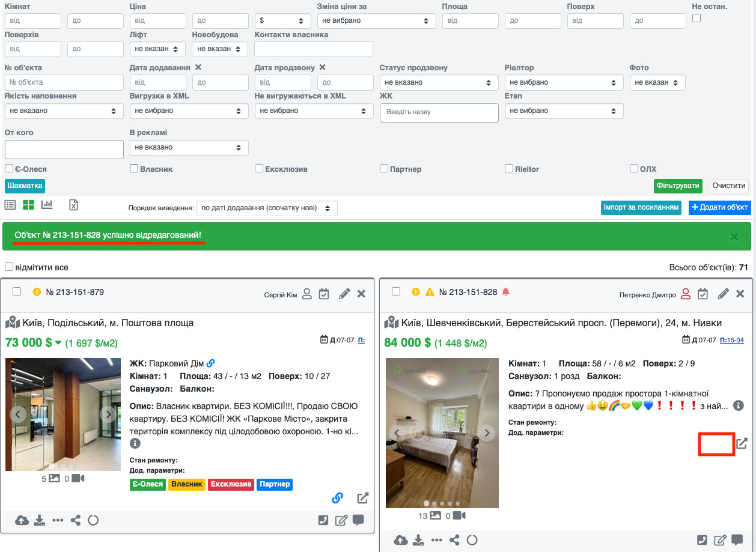Share listing 213-151-879
The height and width of the screenshot is (552, 756).
75,521
